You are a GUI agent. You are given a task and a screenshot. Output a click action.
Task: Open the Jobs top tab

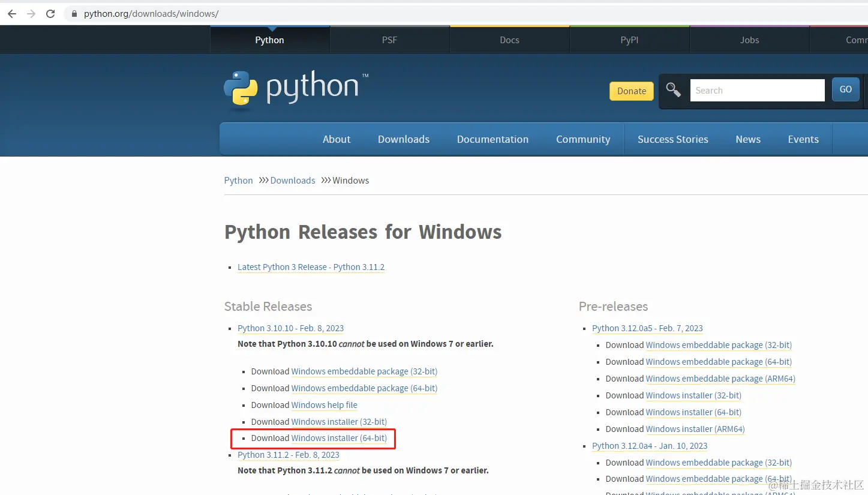[749, 40]
